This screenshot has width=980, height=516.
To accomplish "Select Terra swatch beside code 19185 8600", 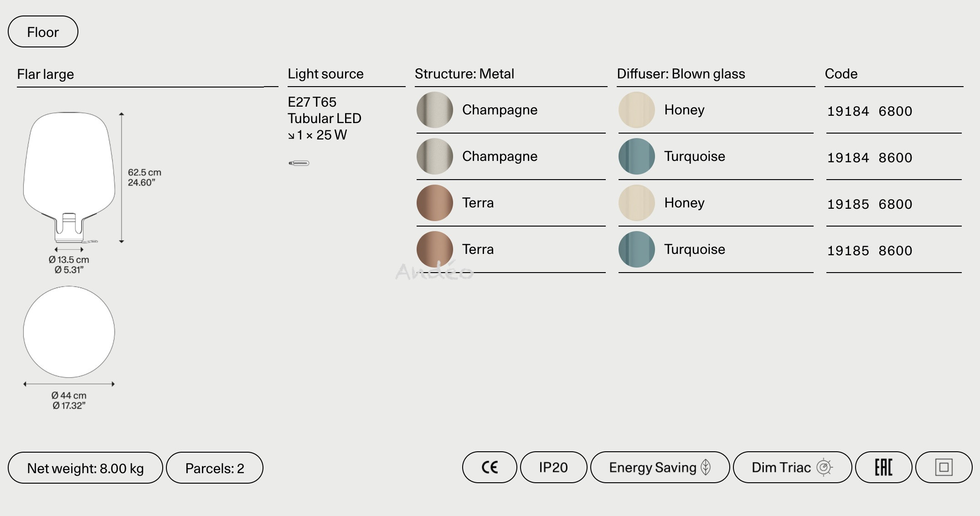I will (x=435, y=249).
